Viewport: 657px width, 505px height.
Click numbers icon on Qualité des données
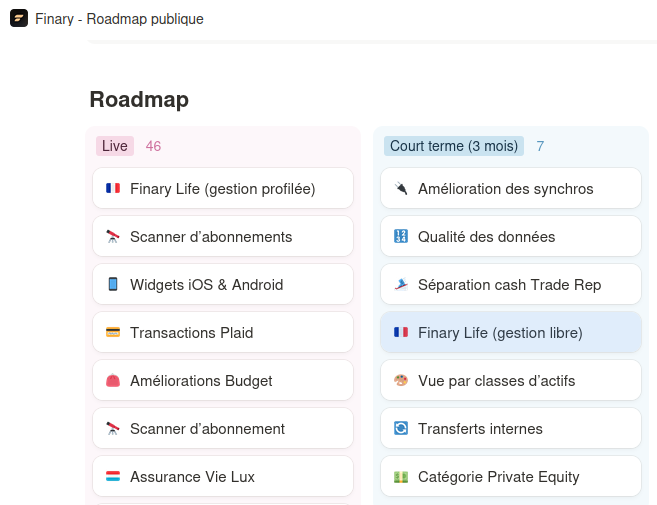coord(400,237)
